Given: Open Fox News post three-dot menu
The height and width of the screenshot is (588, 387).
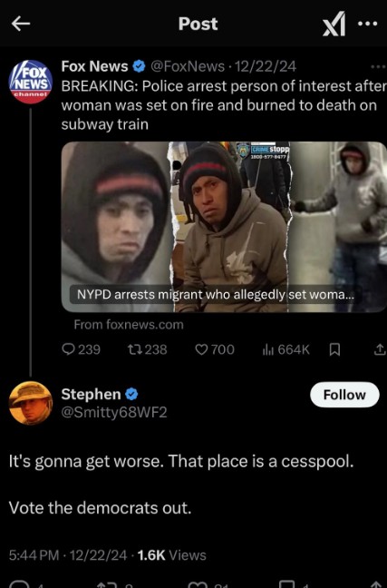Looking at the screenshot, I should coord(378,67).
